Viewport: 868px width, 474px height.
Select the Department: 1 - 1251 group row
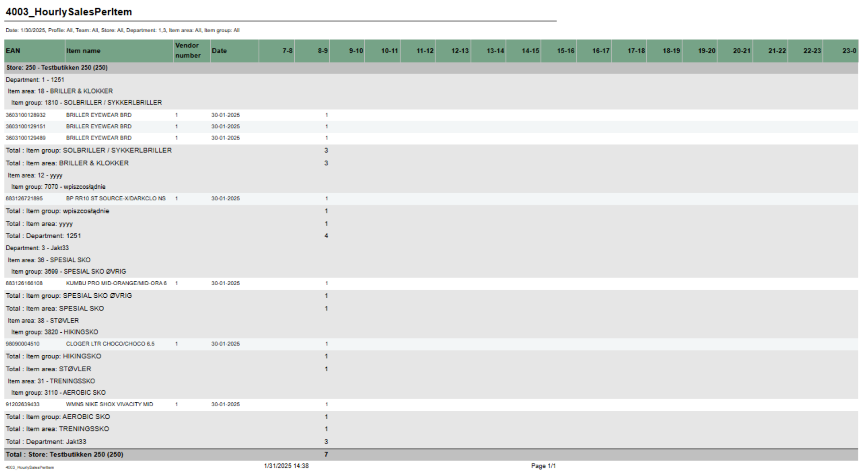pyautogui.click(x=35, y=80)
